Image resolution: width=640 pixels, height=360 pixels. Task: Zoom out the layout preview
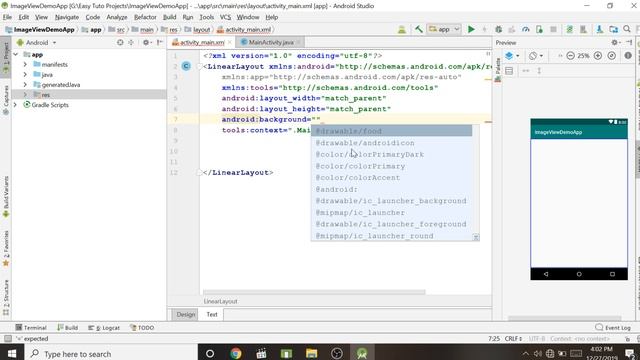tap(571, 56)
